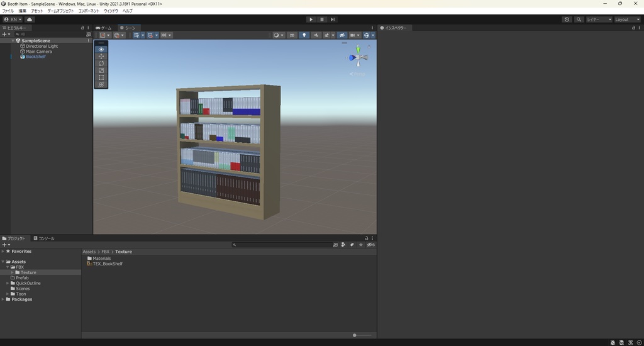Image resolution: width=644 pixels, height=346 pixels.
Task: Select the Transform tool in scene tools
Action: pos(101,84)
